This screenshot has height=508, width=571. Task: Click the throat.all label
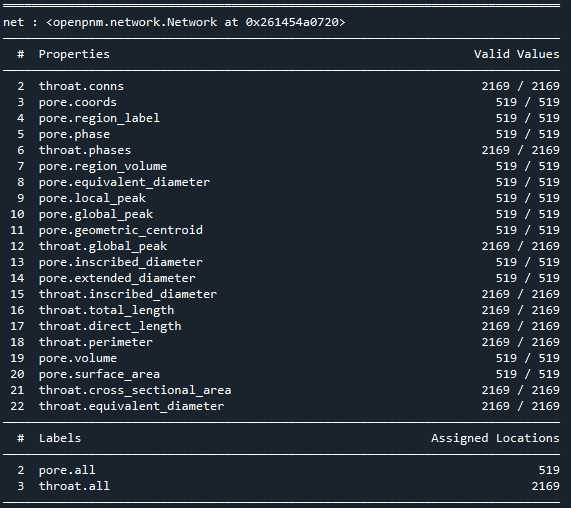tap(74, 486)
